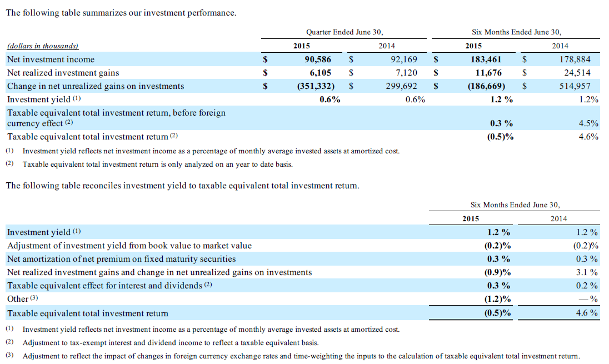609x364 pixels.
Task: Click the double-underlined (0.5)% total in reconciliation table
Action: 497,313
